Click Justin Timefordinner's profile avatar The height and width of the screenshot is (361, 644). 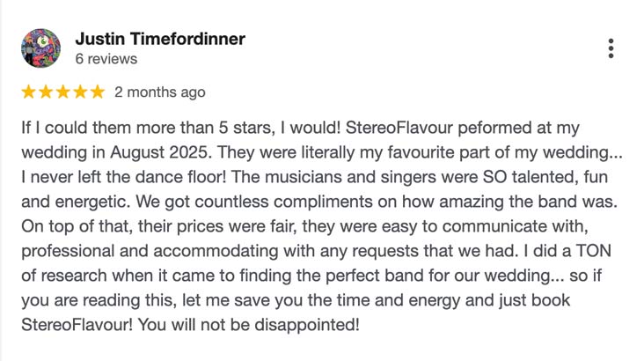(40, 48)
